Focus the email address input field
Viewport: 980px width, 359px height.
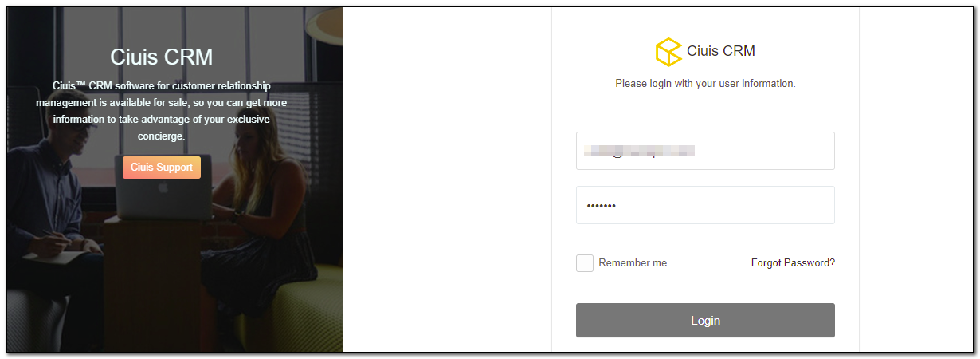pyautogui.click(x=705, y=151)
